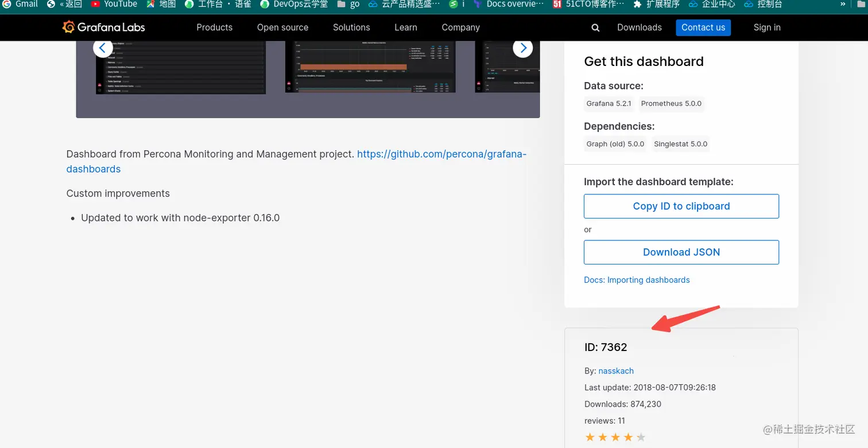This screenshot has width=868, height=448.
Task: Click the Custom improvements text
Action: pyautogui.click(x=118, y=193)
